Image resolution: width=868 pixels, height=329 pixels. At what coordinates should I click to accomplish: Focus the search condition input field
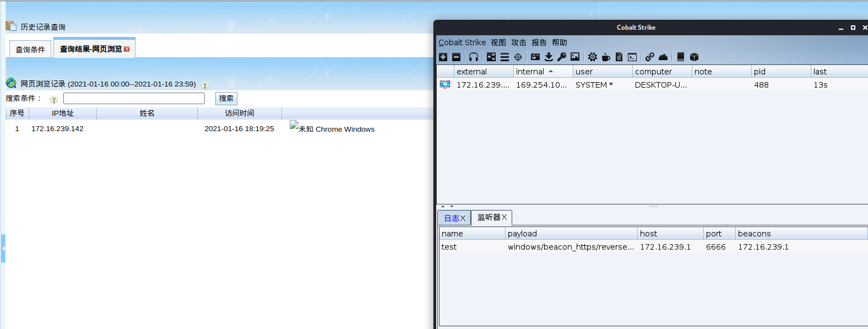[134, 98]
